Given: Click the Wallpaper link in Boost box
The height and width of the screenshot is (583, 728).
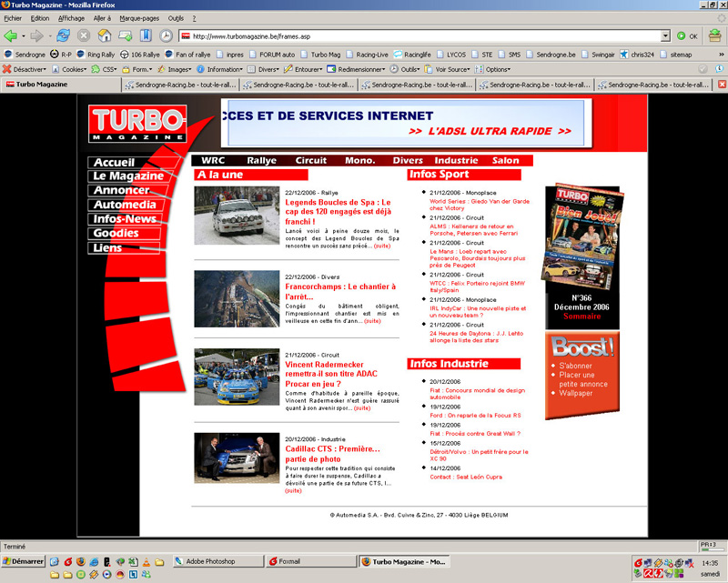Looking at the screenshot, I should (576, 393).
